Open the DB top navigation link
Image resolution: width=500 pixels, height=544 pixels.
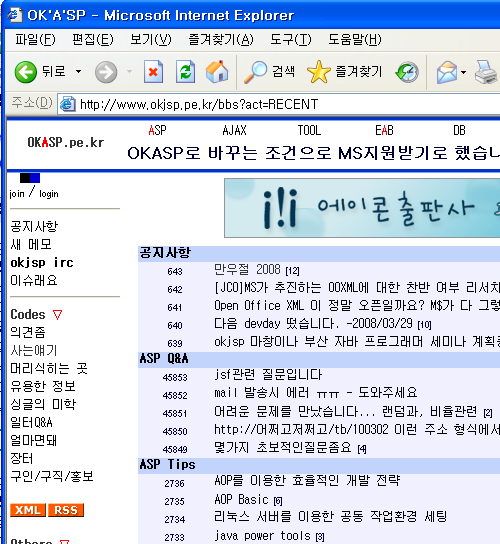[459, 130]
